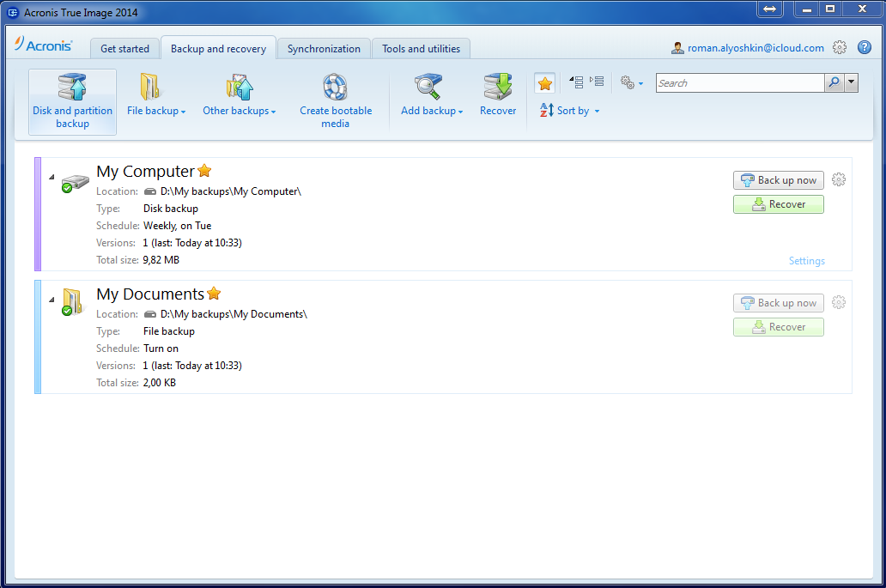This screenshot has height=588, width=886.
Task: Click the search magnifier button
Action: pos(834,83)
